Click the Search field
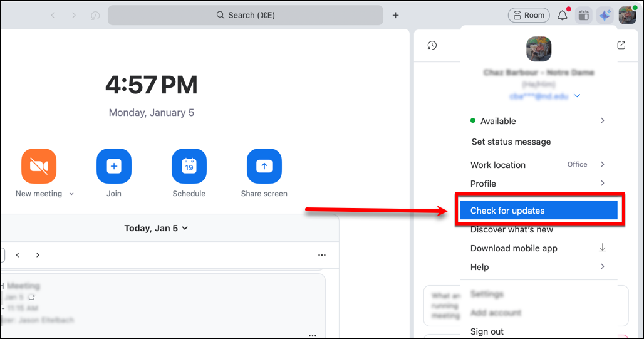 tap(246, 15)
